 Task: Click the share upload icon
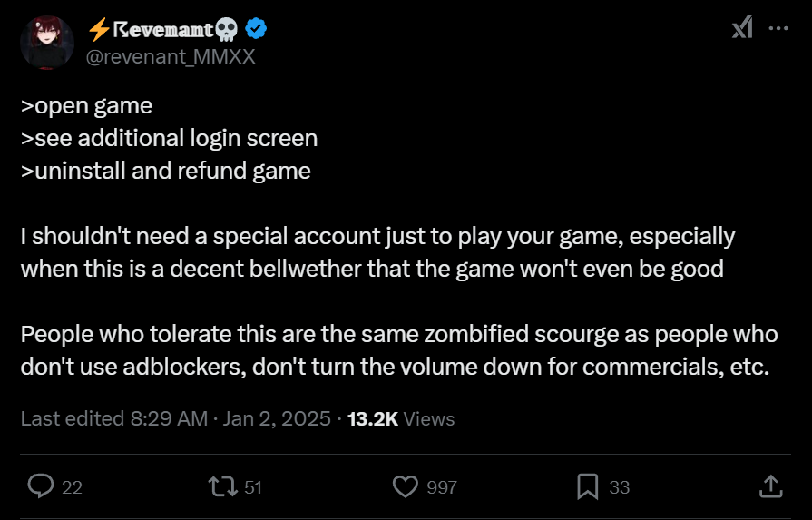770,486
